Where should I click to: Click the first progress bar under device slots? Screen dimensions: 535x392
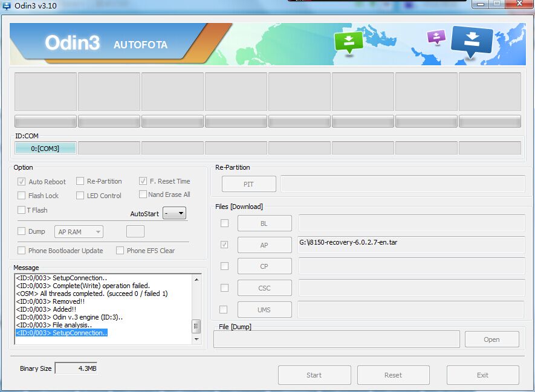(x=45, y=121)
